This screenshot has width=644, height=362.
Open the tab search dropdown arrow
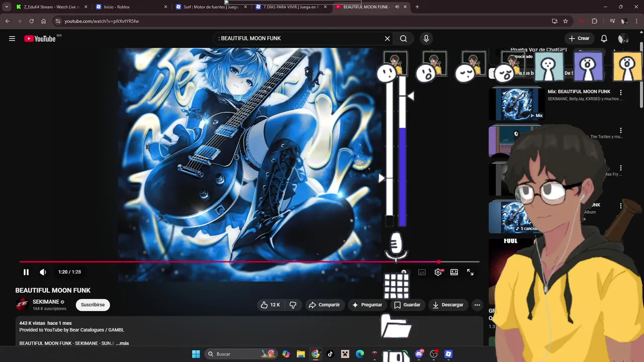(x=7, y=7)
